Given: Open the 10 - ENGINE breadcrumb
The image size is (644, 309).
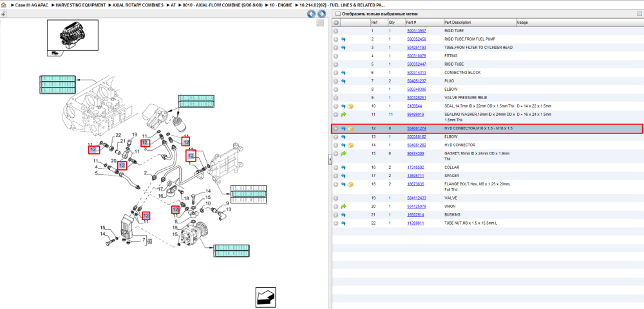Looking at the screenshot, I should [281, 5].
